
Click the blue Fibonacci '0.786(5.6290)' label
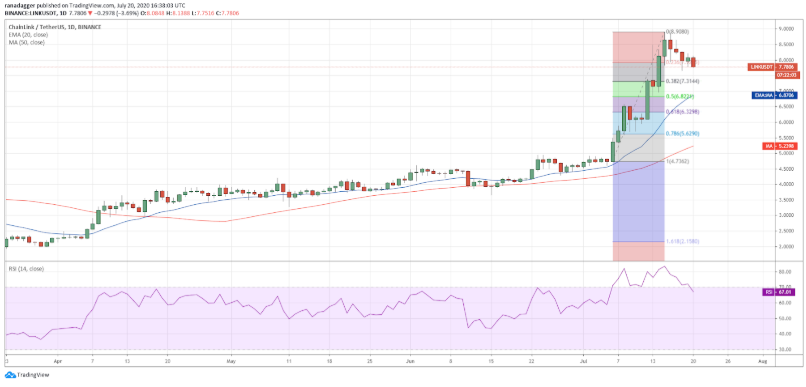[x=683, y=134]
